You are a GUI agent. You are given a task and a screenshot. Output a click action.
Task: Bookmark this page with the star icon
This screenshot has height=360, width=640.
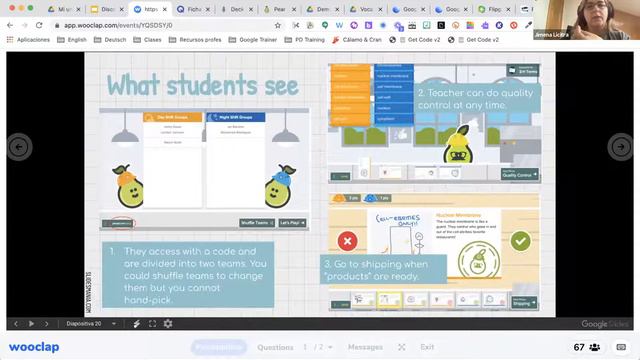(x=278, y=25)
